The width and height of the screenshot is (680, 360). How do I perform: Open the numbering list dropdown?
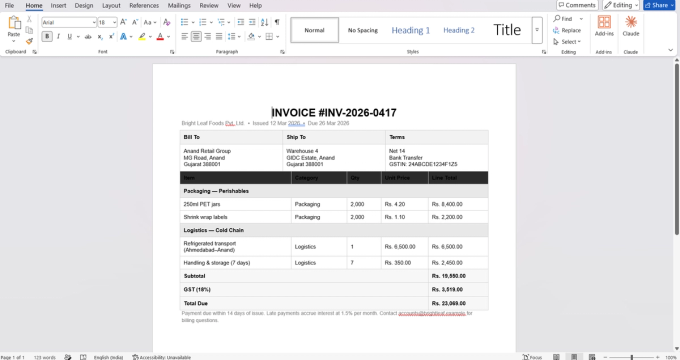[x=211, y=22]
